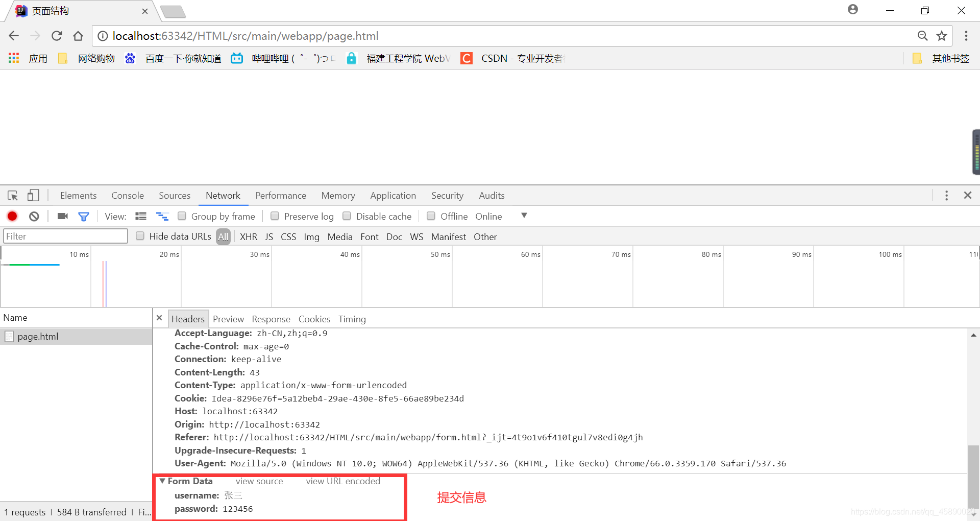Open the Cookies tab of request details
Screen dimensions: 980x521
314,319
